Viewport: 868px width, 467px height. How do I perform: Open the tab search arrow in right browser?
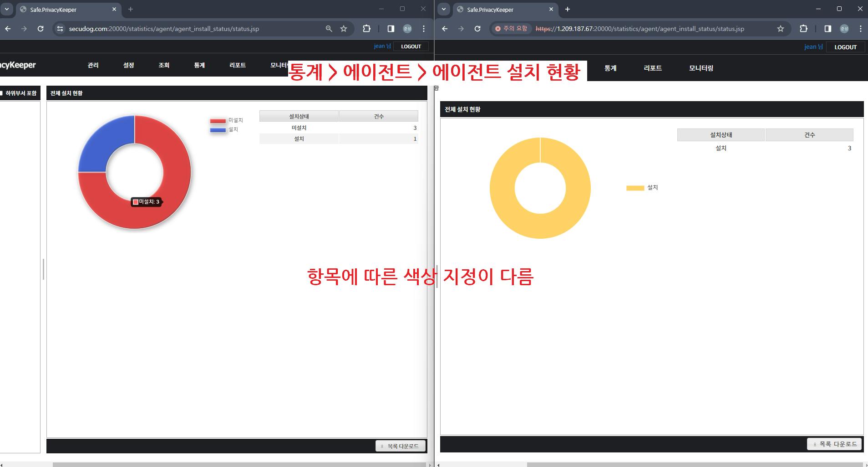click(x=444, y=9)
